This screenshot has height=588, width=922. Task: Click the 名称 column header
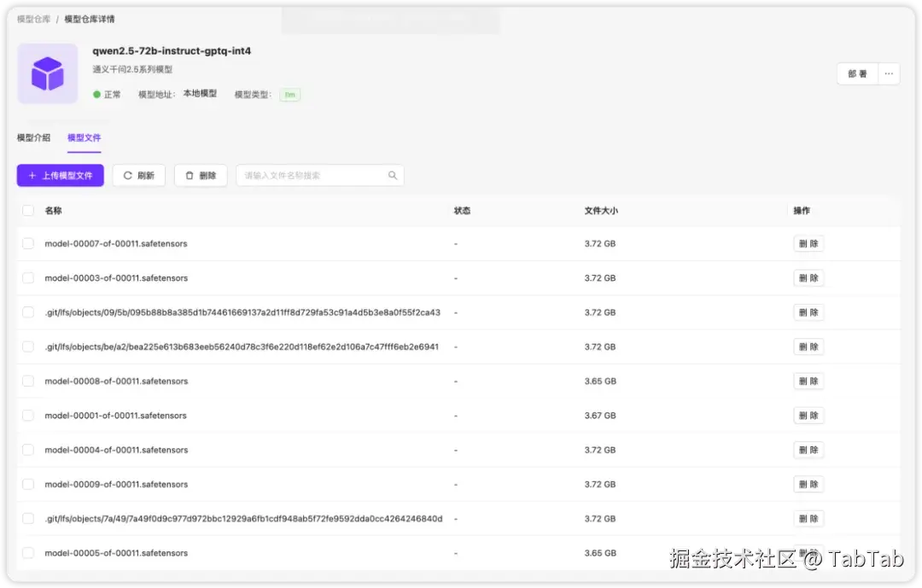53,211
